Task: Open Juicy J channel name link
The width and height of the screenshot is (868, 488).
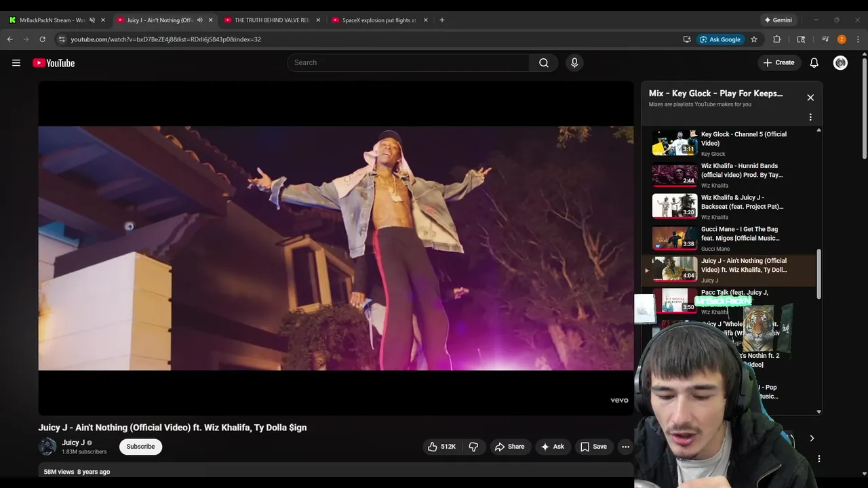Action: pos(73,443)
